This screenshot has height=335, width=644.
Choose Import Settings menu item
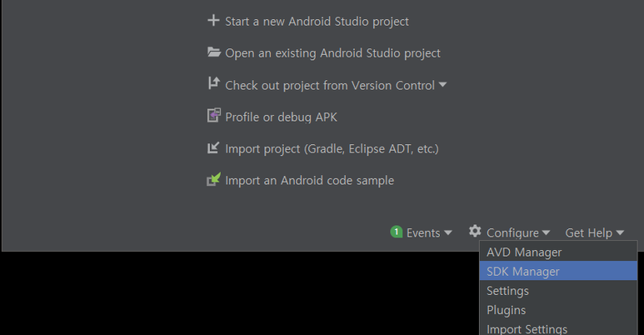click(558, 327)
